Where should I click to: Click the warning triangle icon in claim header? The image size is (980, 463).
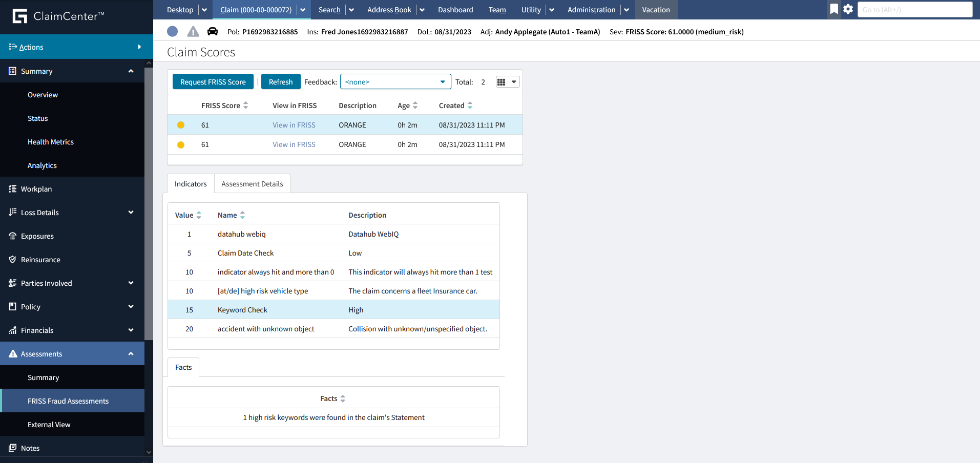tap(193, 32)
